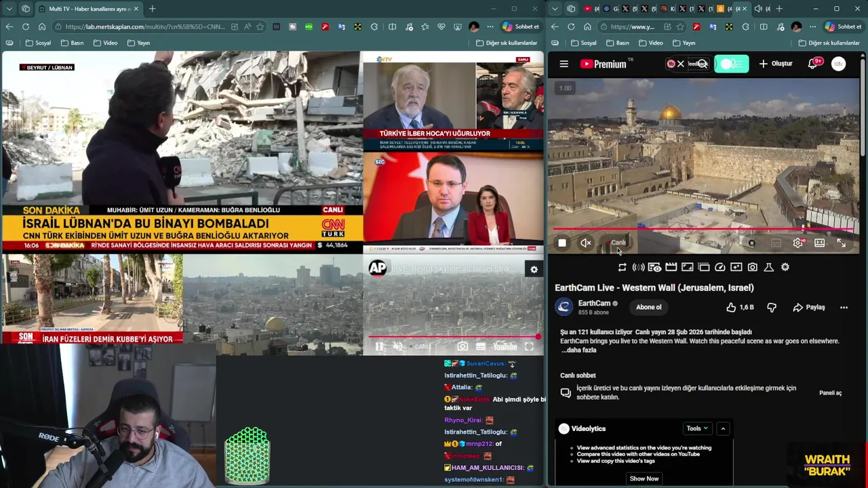Toggle theater mode in the YouTube player
The width and height of the screenshot is (868, 488).
coord(819,243)
